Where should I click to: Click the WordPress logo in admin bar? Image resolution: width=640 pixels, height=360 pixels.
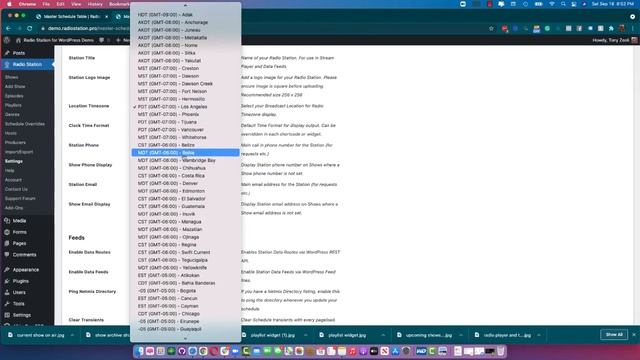click(7, 40)
